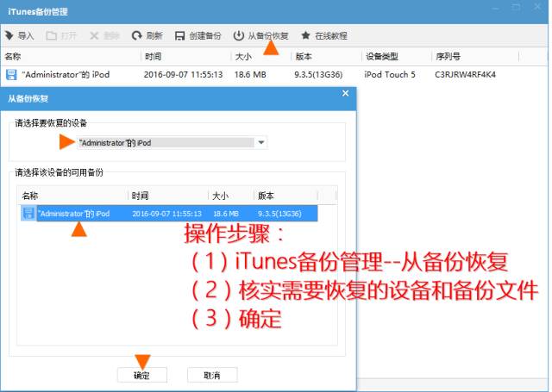552x392 pixels.
Task: Click the Online Tutorial (在线教程) star icon
Action: point(305,35)
